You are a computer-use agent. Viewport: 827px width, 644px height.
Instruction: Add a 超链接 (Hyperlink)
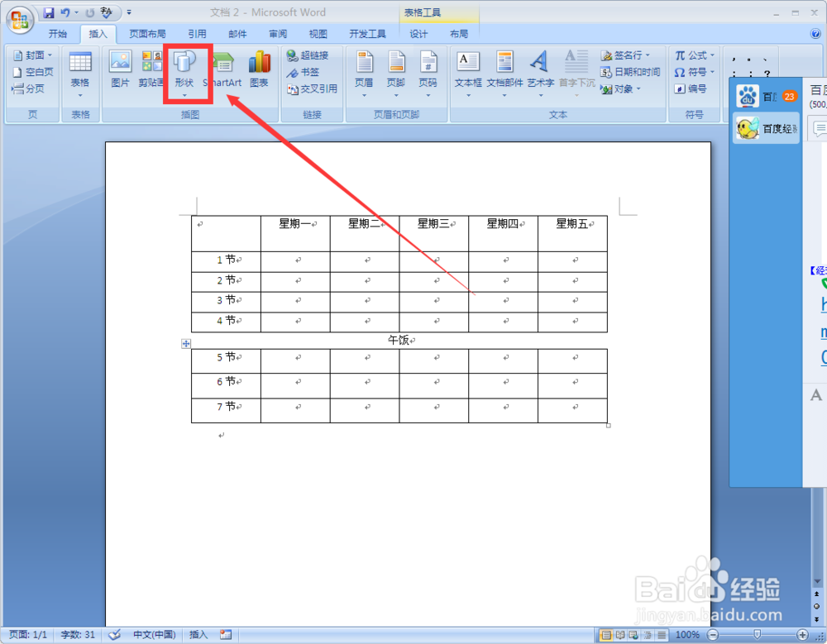point(309,55)
